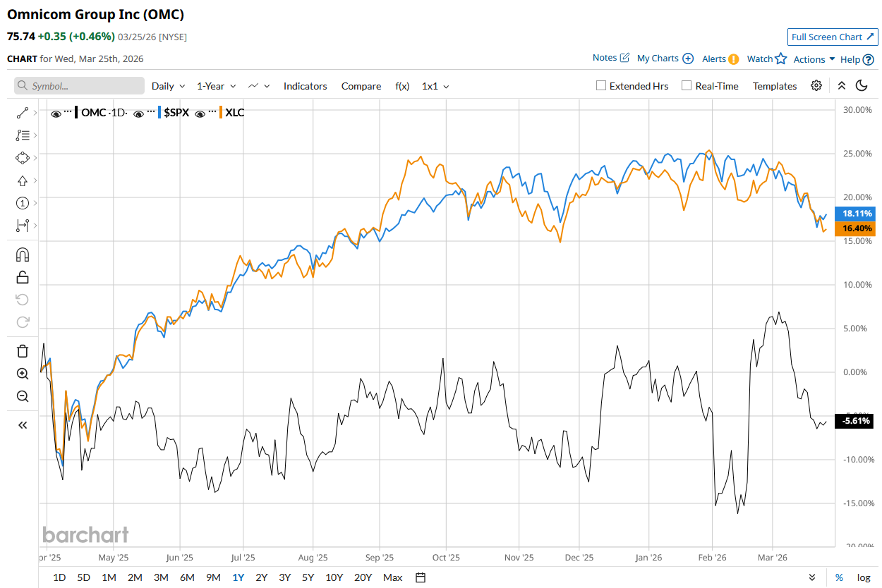The image size is (882, 588).
Task: Open Alerts for OMC
Action: (x=720, y=59)
